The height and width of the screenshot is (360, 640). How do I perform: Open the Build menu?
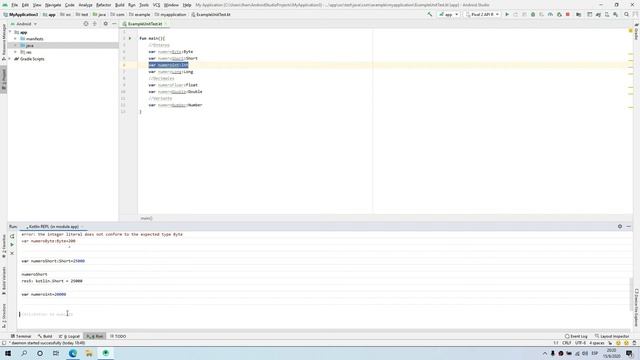[120, 5]
